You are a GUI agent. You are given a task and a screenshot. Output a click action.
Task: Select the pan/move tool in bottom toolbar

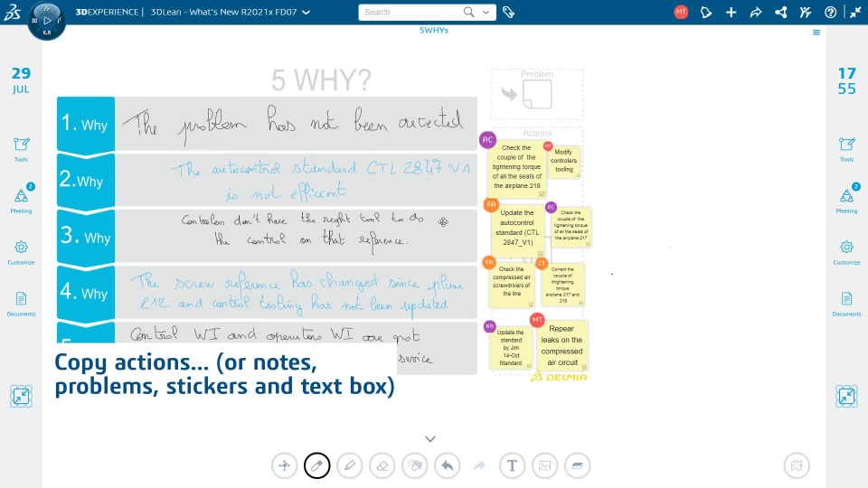pyautogui.click(x=285, y=466)
